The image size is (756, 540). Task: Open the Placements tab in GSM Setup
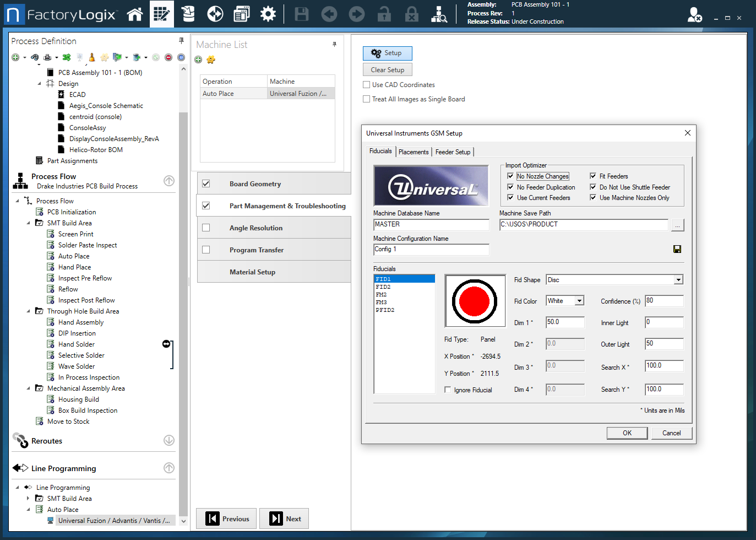[414, 152]
